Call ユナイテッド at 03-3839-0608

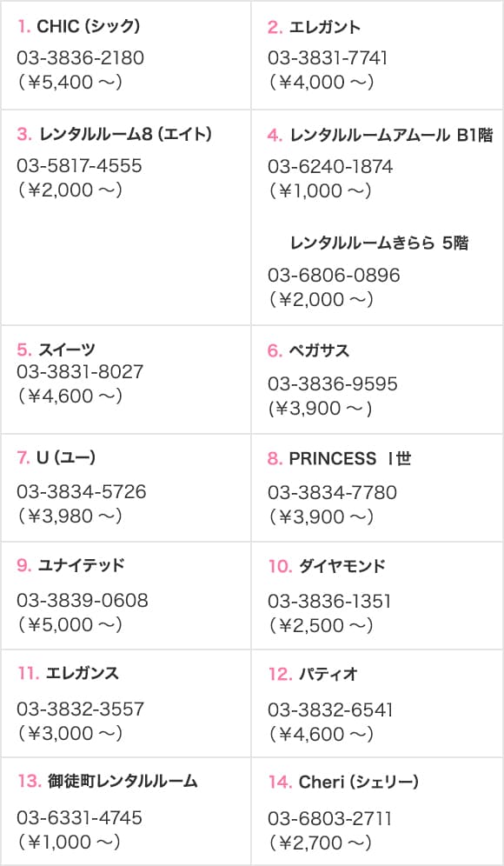[83, 600]
